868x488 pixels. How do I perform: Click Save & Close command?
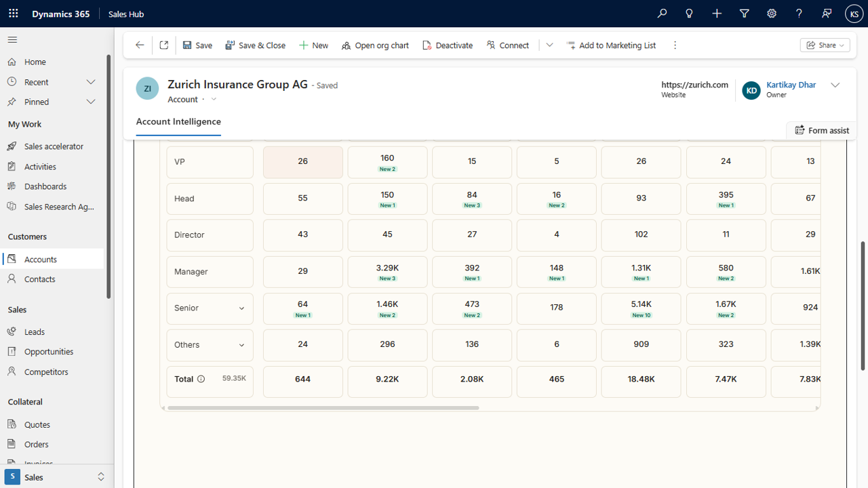[256, 45]
